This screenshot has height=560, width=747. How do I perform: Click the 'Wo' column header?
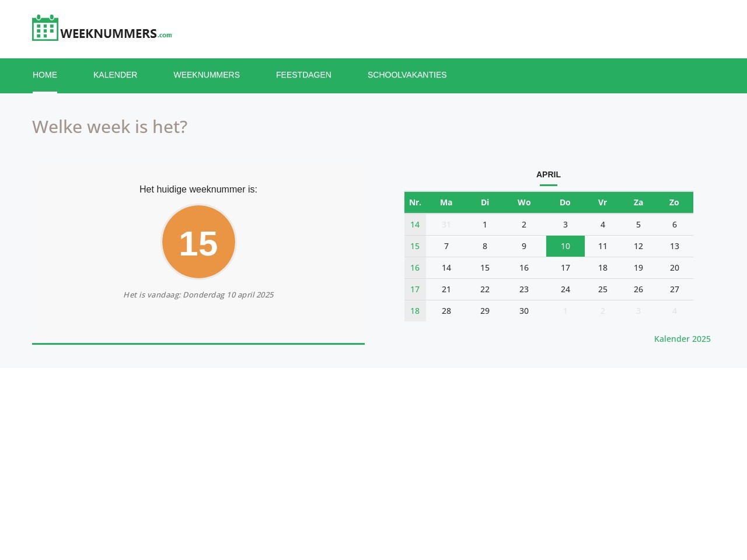pos(524,202)
